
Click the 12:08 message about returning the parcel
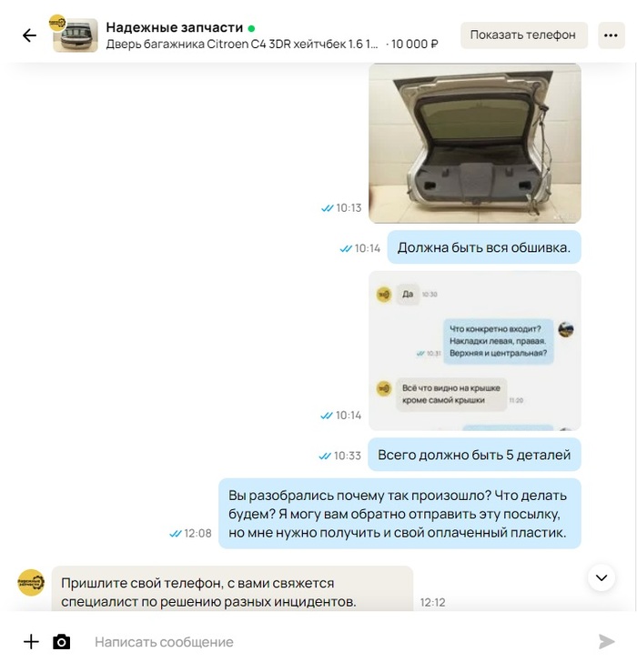pos(399,514)
